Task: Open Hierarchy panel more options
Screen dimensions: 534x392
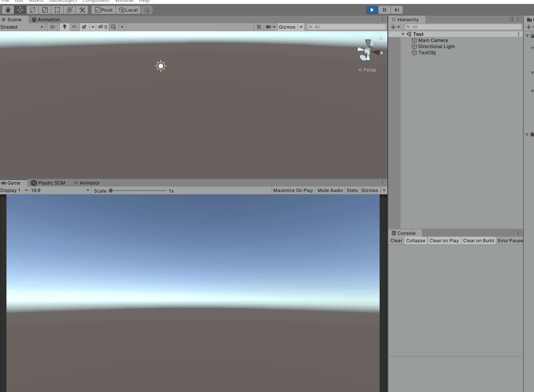Action: [518, 19]
